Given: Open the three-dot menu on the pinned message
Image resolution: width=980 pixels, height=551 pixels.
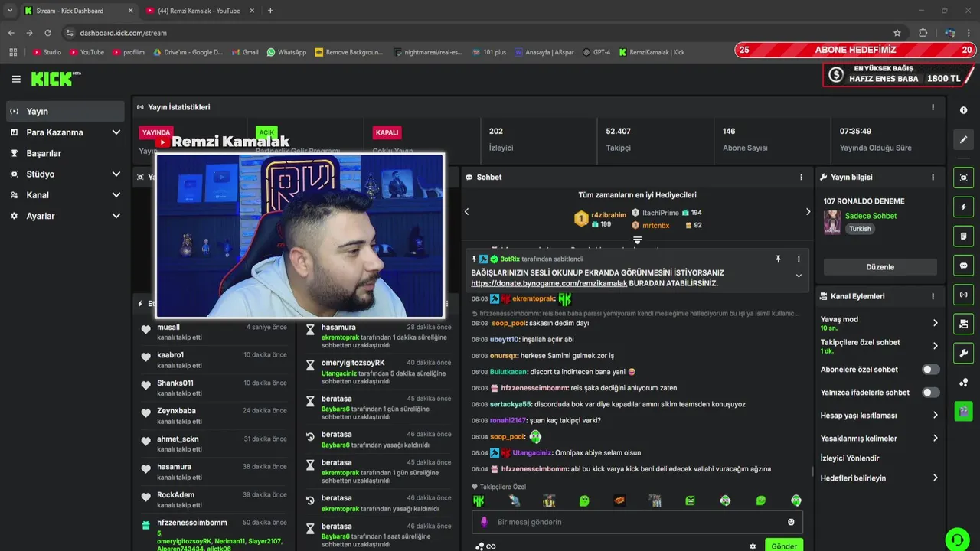Looking at the screenshot, I should click(x=799, y=259).
